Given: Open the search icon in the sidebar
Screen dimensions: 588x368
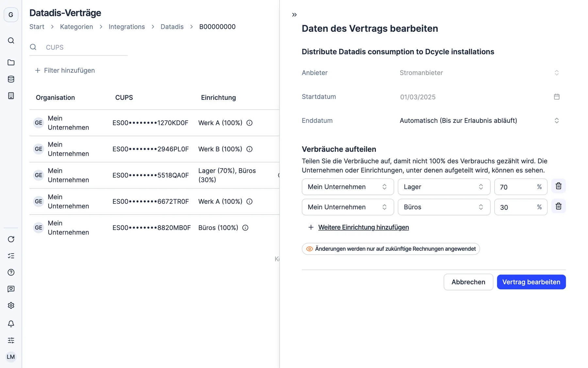Looking at the screenshot, I should [11, 41].
